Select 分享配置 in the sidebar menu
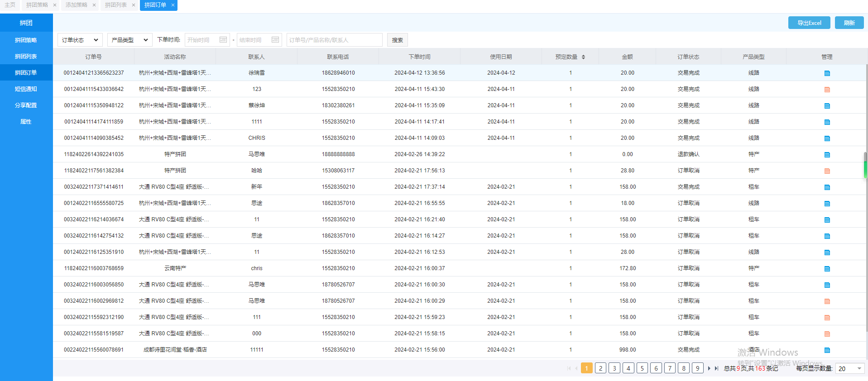Image resolution: width=868 pixels, height=381 pixels. click(26, 105)
